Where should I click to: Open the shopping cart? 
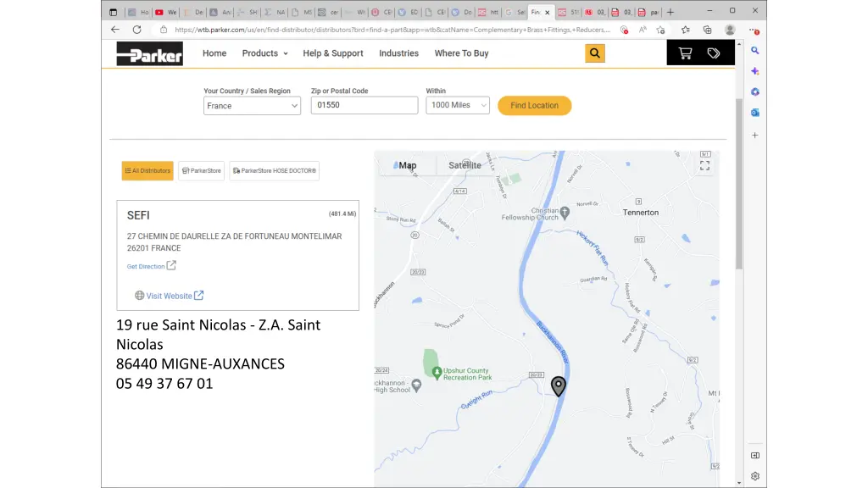685,53
